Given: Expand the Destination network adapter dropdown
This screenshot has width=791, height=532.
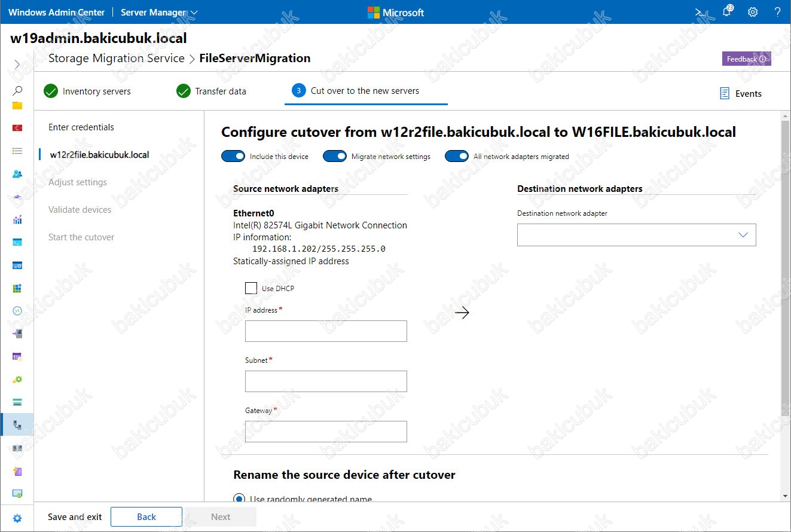Looking at the screenshot, I should point(637,235).
